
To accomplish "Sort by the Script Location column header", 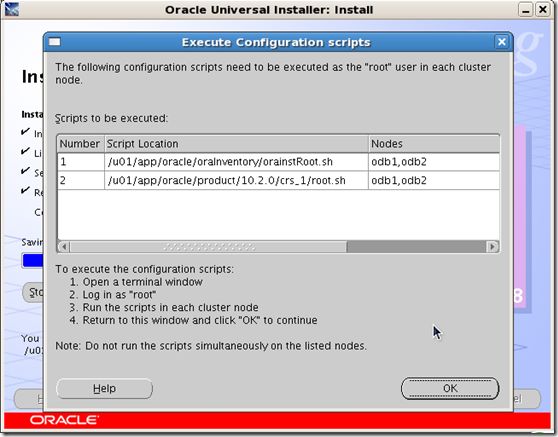I will (x=236, y=144).
